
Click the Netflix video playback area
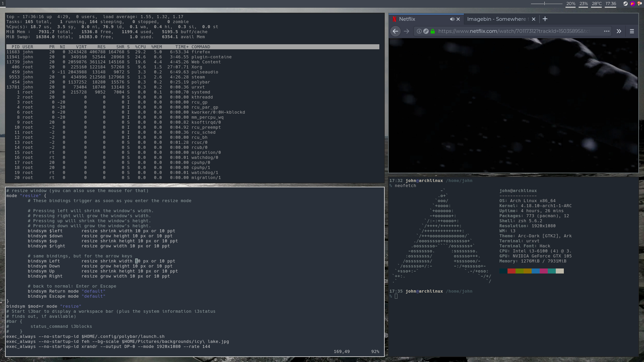tap(514, 105)
